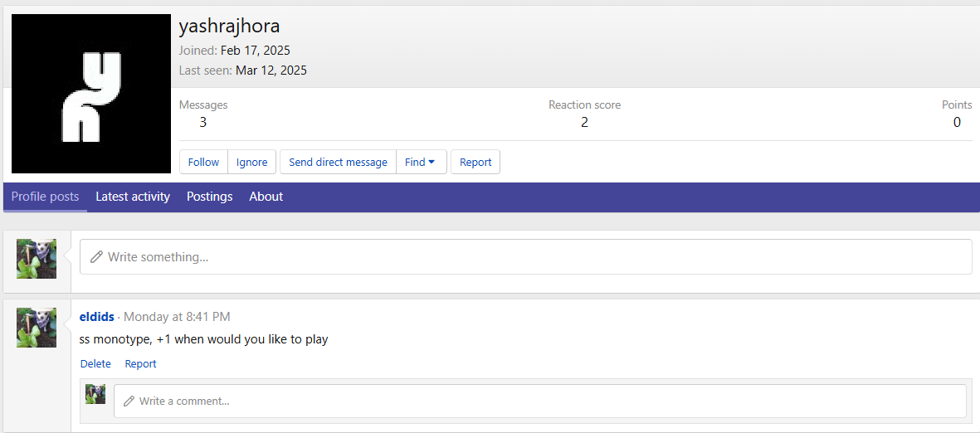Report the eldids profile post
980x433 pixels.
pos(140,363)
